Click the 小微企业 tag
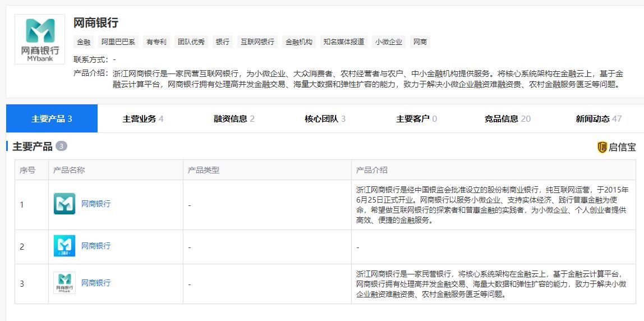Screen dimensions: 644x321 (x=389, y=42)
